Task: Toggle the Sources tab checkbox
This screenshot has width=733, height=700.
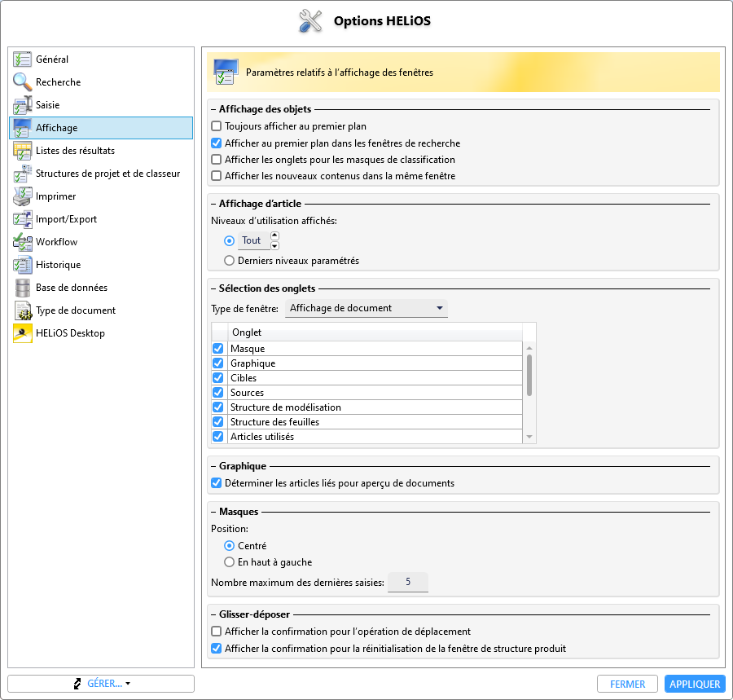Action: (217, 392)
